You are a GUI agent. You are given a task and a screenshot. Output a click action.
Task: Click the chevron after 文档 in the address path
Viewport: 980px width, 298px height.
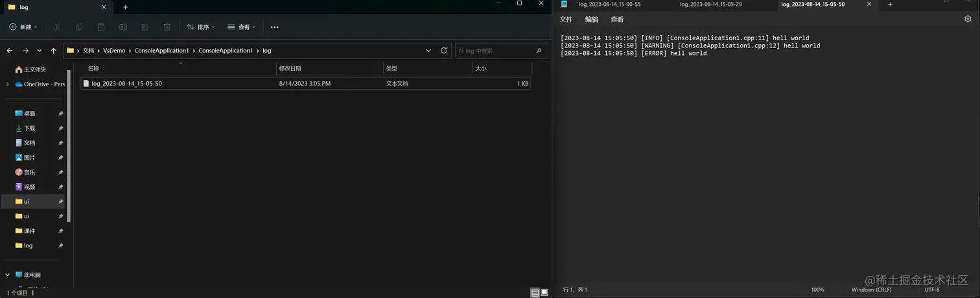[99, 51]
